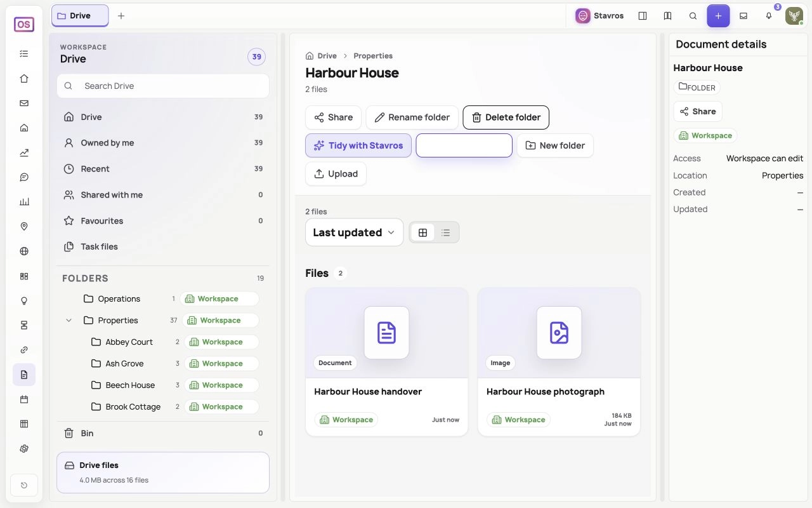Open the mail icon in left sidebar
812x508 pixels.
tap(24, 104)
